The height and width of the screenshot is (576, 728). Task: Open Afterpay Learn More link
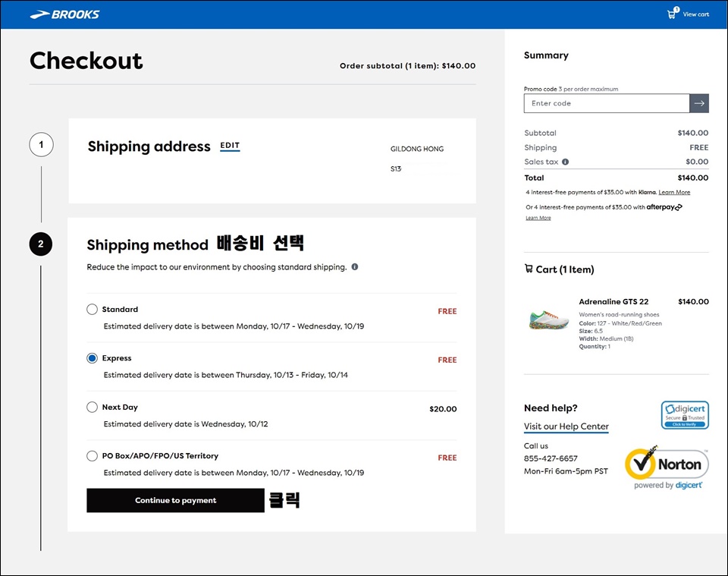coord(538,218)
